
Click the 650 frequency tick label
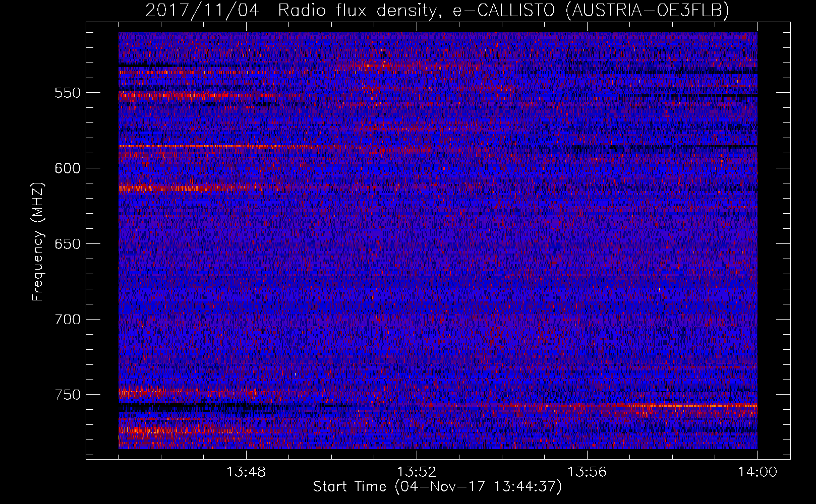pyautogui.click(x=68, y=244)
